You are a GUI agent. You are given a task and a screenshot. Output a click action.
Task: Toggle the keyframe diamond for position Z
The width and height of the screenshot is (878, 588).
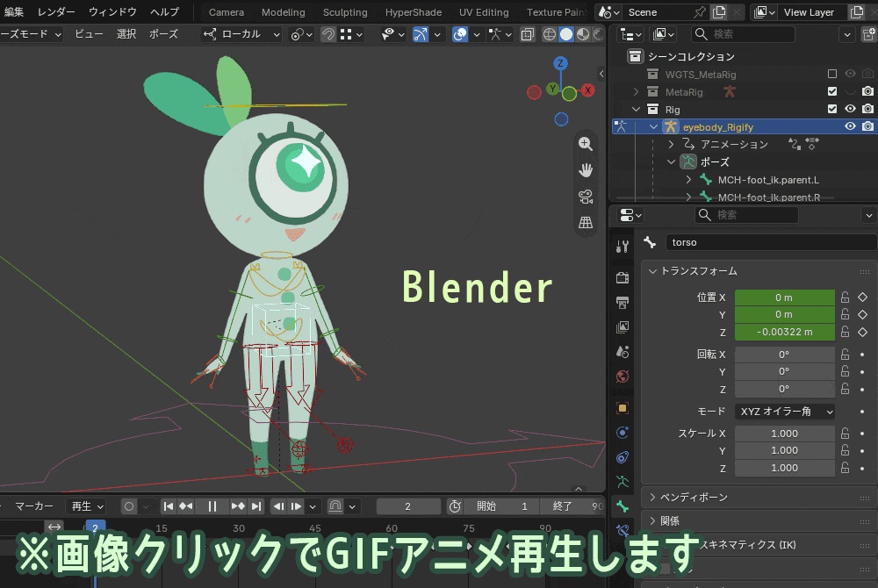point(862,332)
